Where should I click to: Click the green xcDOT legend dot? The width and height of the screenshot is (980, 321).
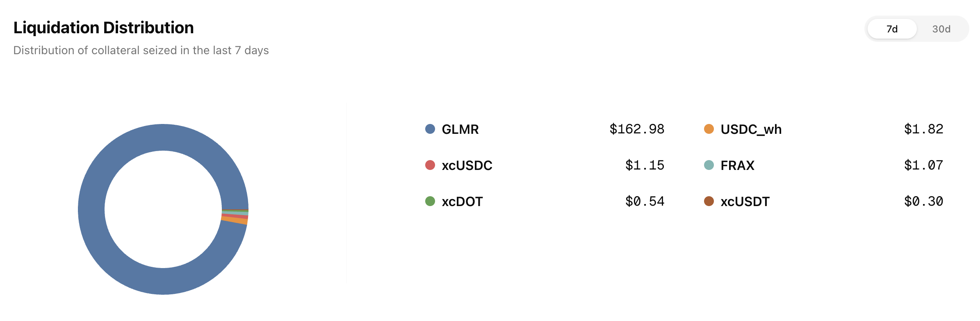coord(430,201)
